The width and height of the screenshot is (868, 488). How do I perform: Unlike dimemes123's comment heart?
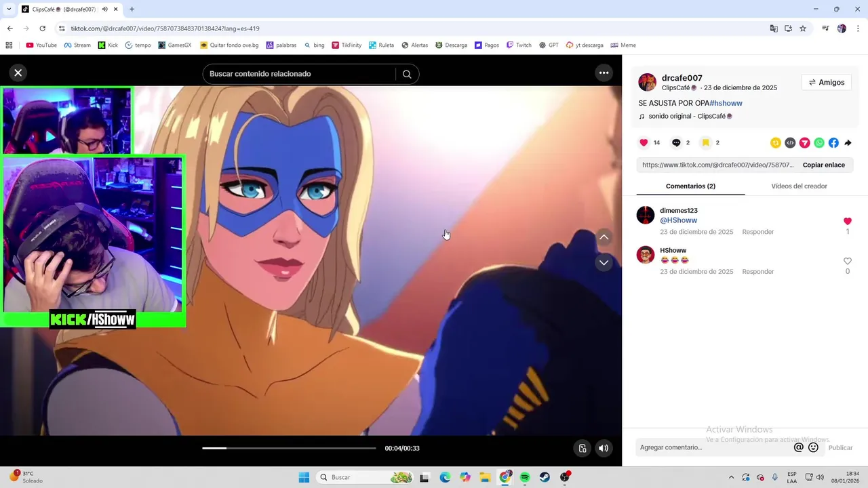click(847, 221)
